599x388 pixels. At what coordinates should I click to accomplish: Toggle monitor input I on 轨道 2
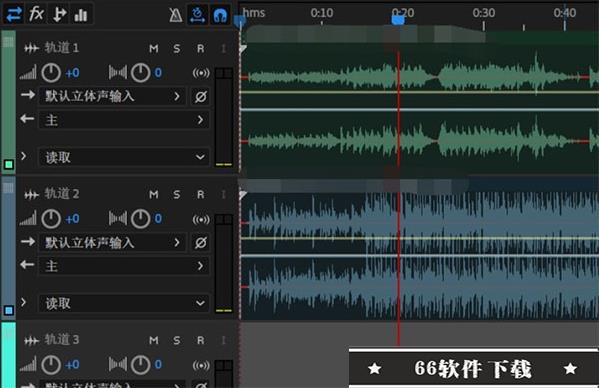pos(224,195)
